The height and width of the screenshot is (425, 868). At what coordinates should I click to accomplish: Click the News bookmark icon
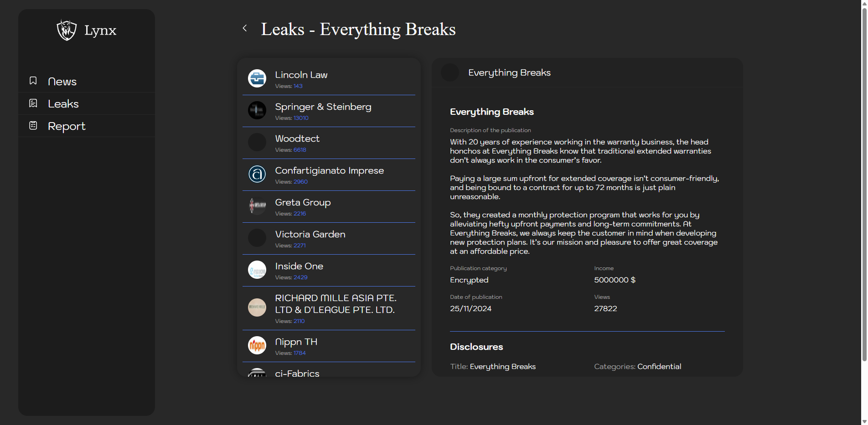pos(33,81)
